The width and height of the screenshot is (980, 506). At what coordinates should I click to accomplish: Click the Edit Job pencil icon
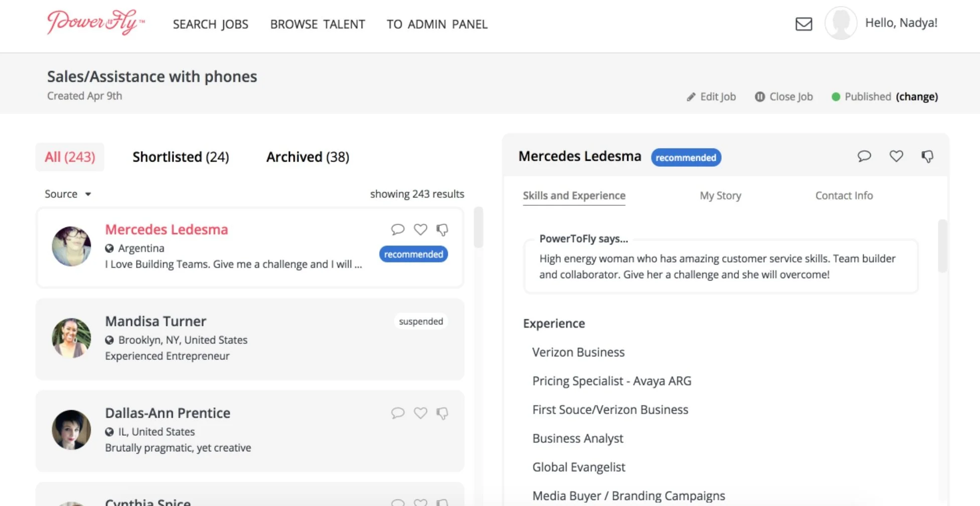(x=691, y=97)
